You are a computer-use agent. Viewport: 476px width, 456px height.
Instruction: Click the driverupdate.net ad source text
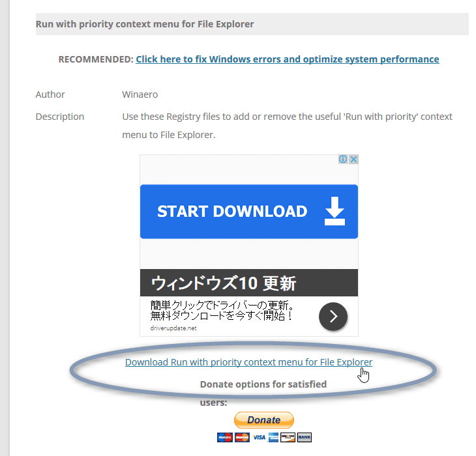click(x=173, y=328)
